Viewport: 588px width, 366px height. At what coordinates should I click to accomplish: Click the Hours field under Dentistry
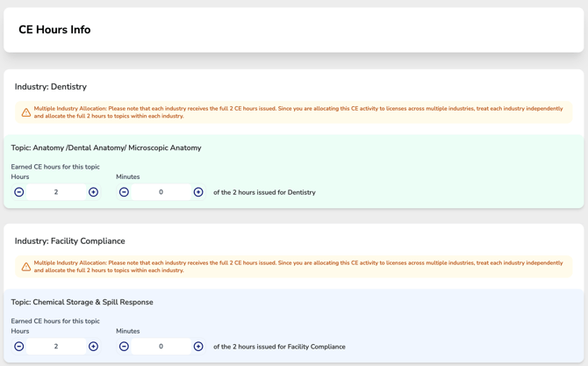56,192
